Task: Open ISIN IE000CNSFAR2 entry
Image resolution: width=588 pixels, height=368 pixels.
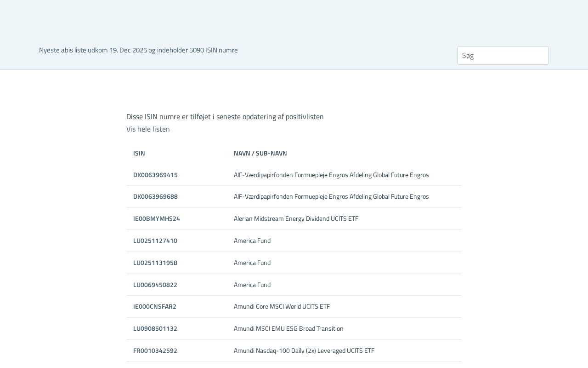Action: point(154,306)
